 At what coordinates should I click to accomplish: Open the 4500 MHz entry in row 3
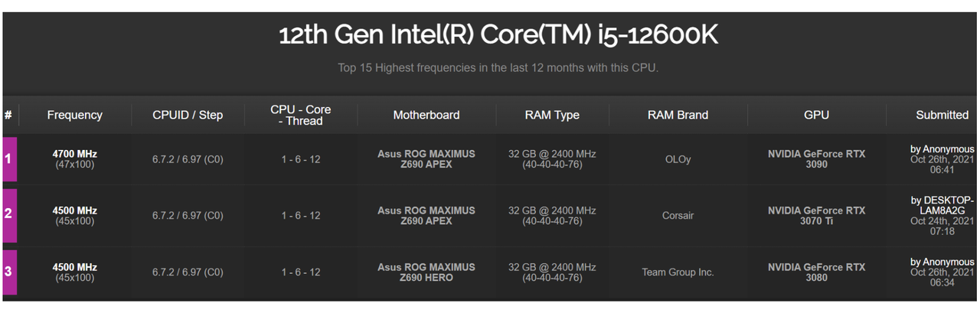click(x=74, y=272)
